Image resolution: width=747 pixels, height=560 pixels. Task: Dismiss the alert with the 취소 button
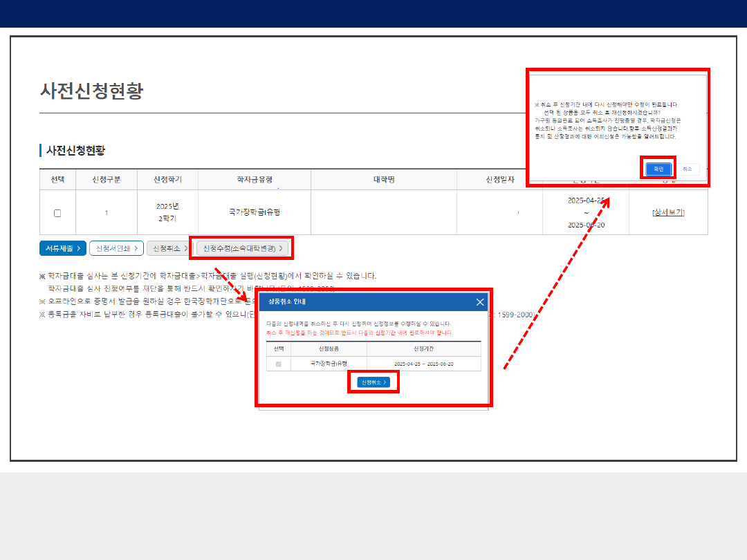[x=687, y=169]
